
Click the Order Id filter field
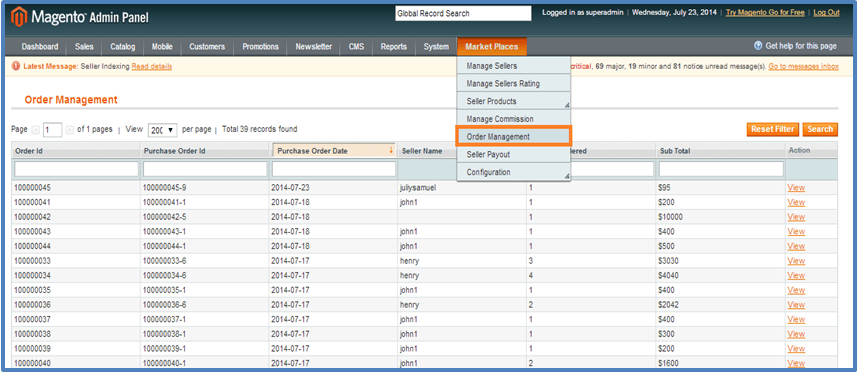[77, 169]
